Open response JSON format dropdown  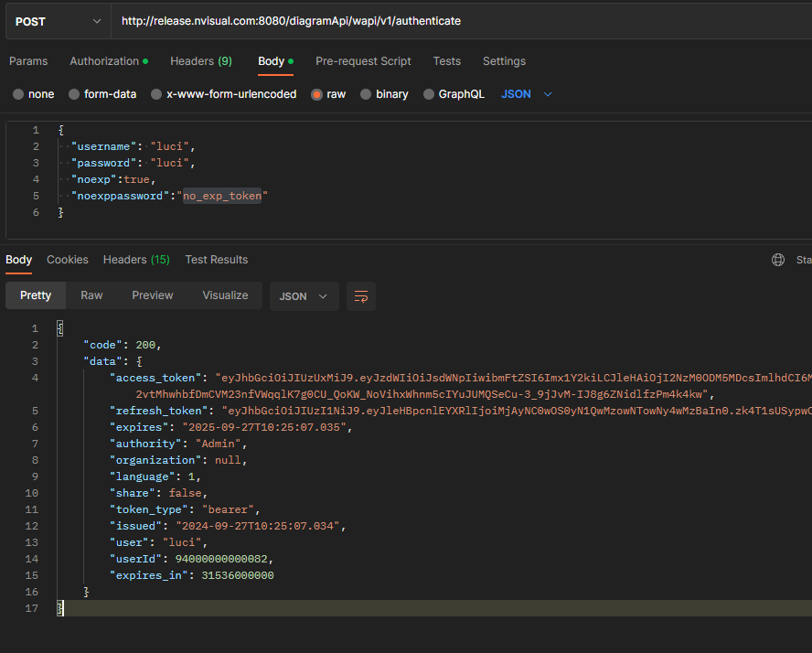coord(304,296)
